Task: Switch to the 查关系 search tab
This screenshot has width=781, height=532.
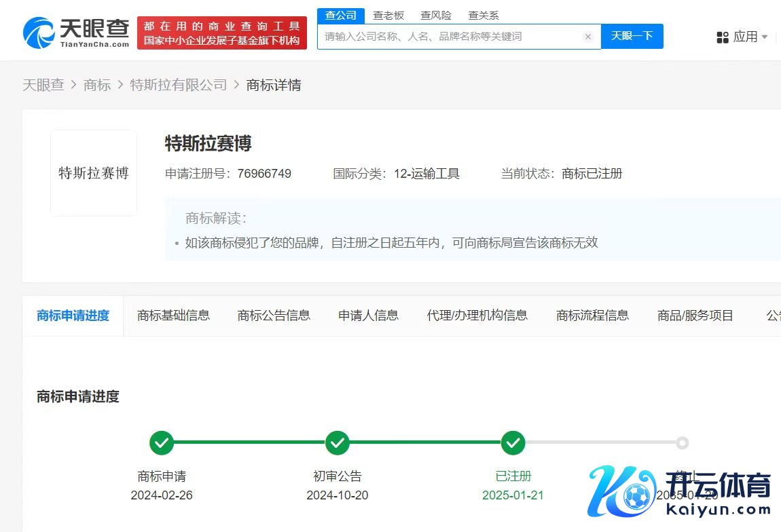Action: 483,16
